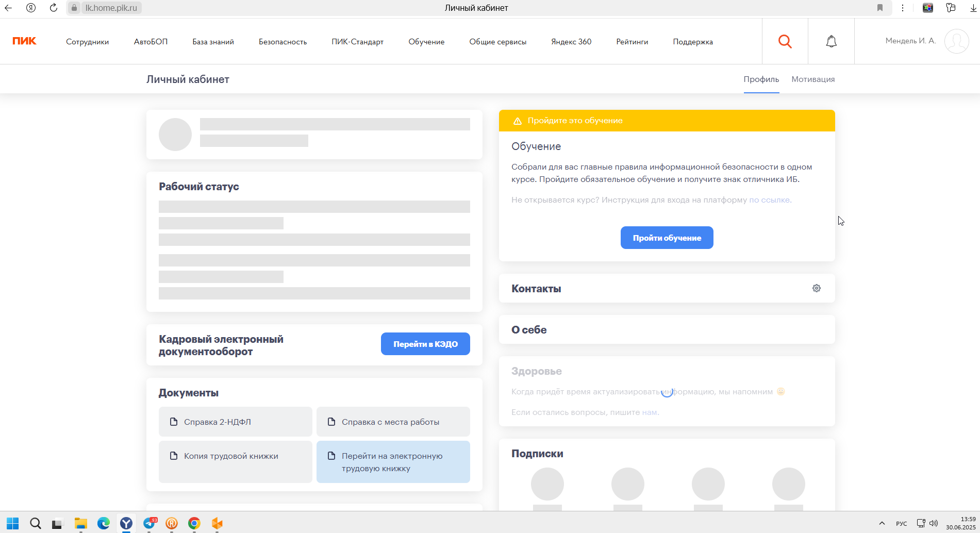Show hidden tray icons chevron
Image resolution: width=980 pixels, height=533 pixels.
pyautogui.click(x=882, y=523)
